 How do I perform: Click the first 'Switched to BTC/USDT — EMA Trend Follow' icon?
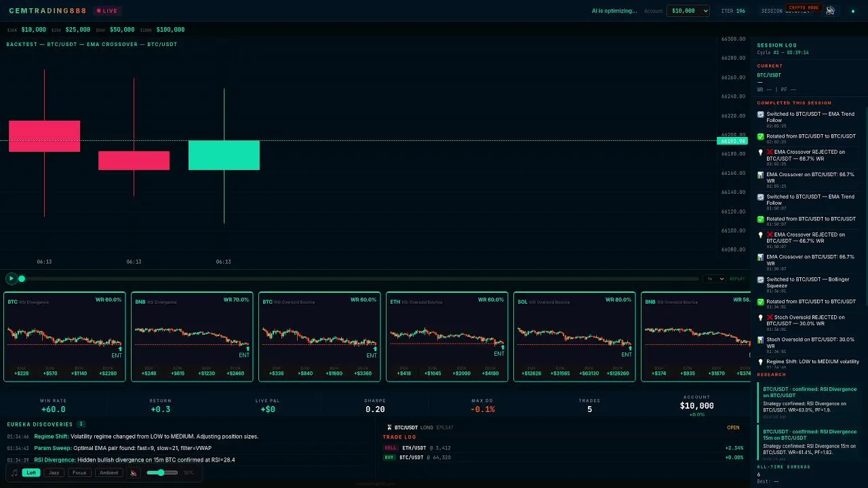(x=761, y=115)
